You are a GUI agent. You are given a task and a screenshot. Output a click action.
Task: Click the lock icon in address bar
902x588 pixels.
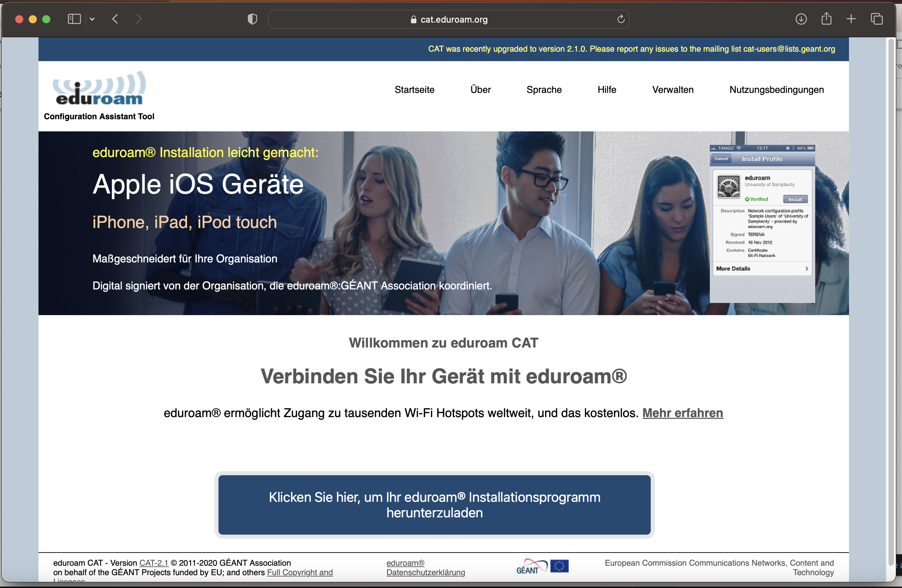tap(413, 19)
